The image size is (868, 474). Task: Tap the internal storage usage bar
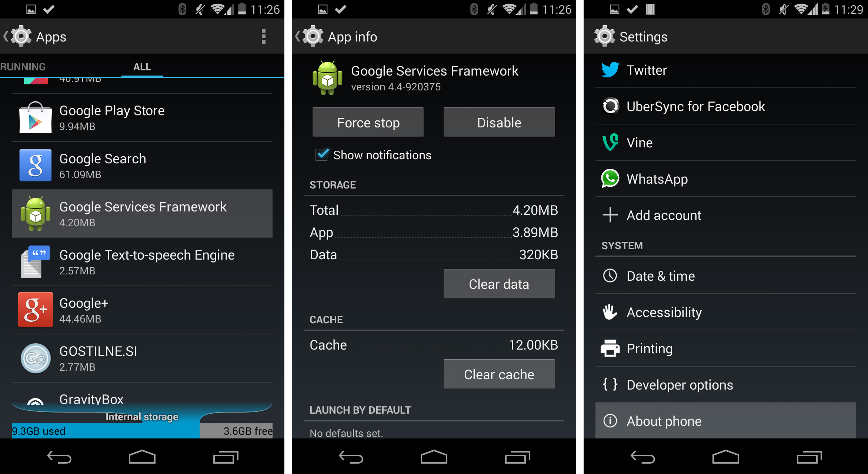click(142, 431)
